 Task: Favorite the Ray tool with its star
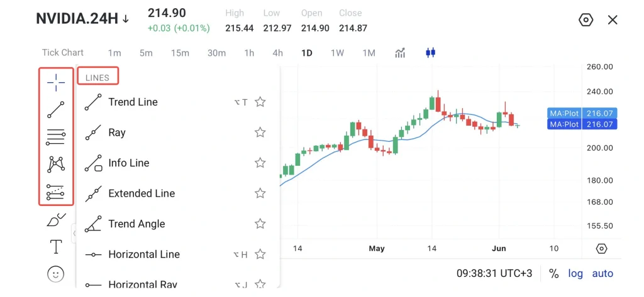[260, 132]
